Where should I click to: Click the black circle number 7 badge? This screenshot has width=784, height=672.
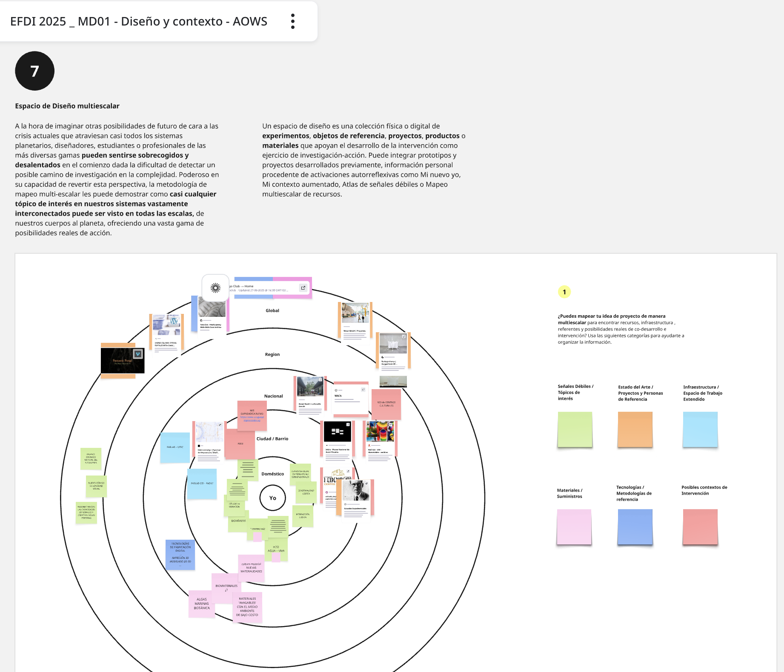[35, 71]
